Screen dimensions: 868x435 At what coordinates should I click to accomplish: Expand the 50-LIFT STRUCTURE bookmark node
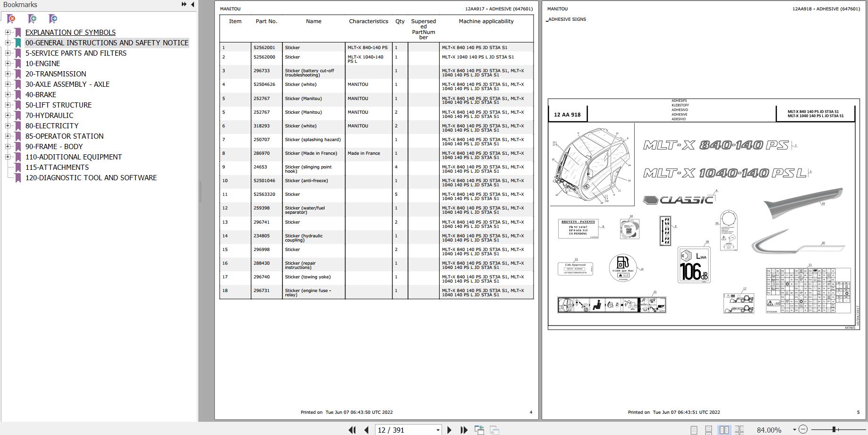coord(8,105)
